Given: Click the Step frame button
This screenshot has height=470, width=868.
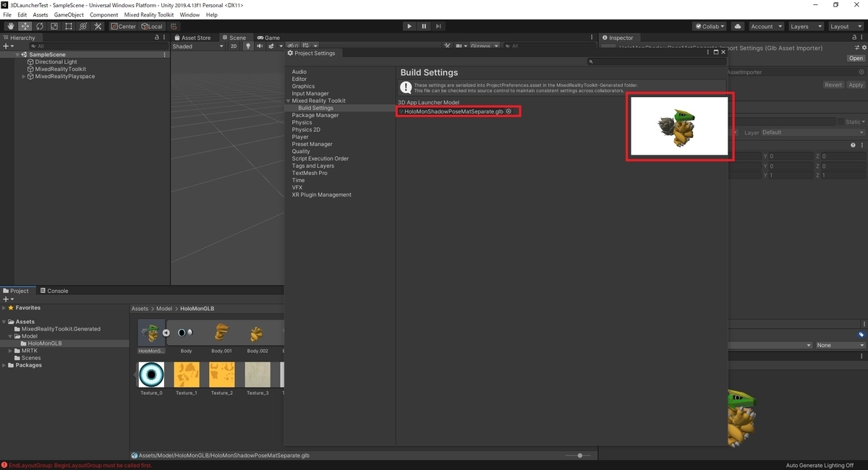Looking at the screenshot, I should pyautogui.click(x=439, y=26).
